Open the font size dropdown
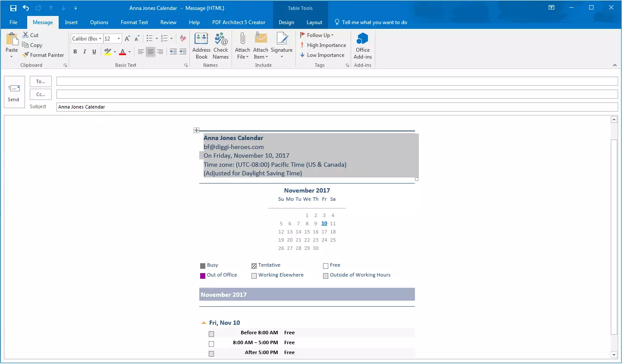The image size is (622, 364). 119,39
